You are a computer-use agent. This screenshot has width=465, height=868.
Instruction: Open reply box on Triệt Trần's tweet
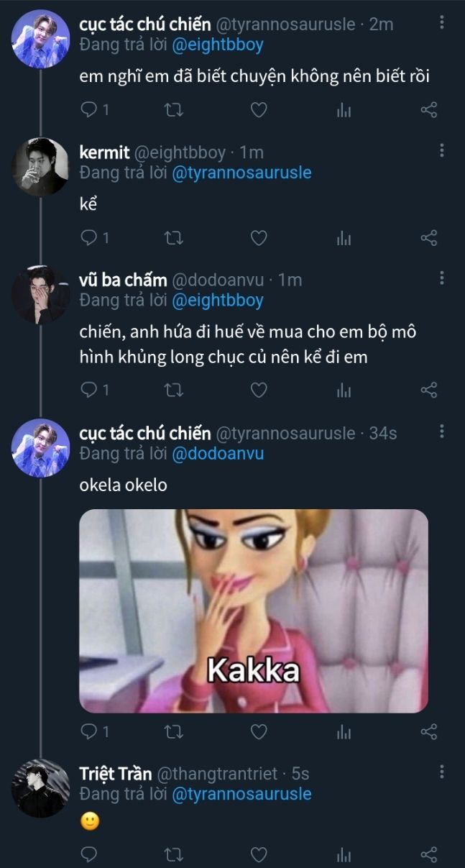pos(88,854)
